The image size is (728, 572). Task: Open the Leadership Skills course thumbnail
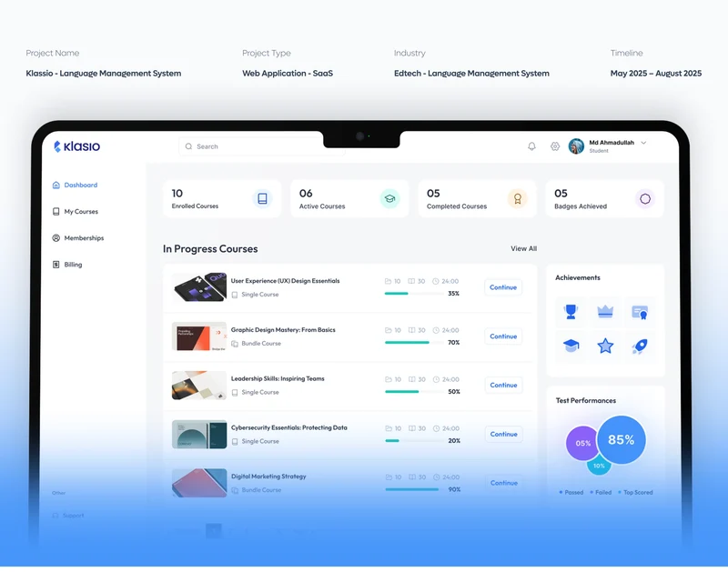point(199,385)
